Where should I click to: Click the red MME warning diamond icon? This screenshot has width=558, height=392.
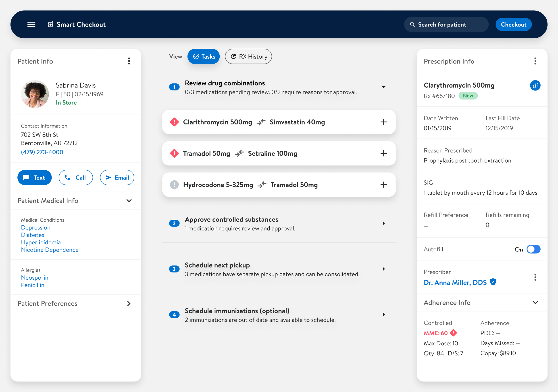coord(454,333)
